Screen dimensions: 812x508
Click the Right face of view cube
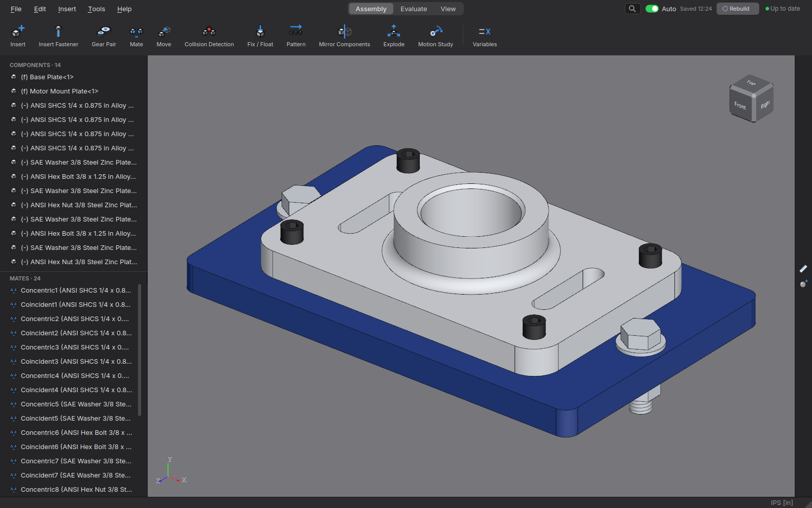click(765, 104)
